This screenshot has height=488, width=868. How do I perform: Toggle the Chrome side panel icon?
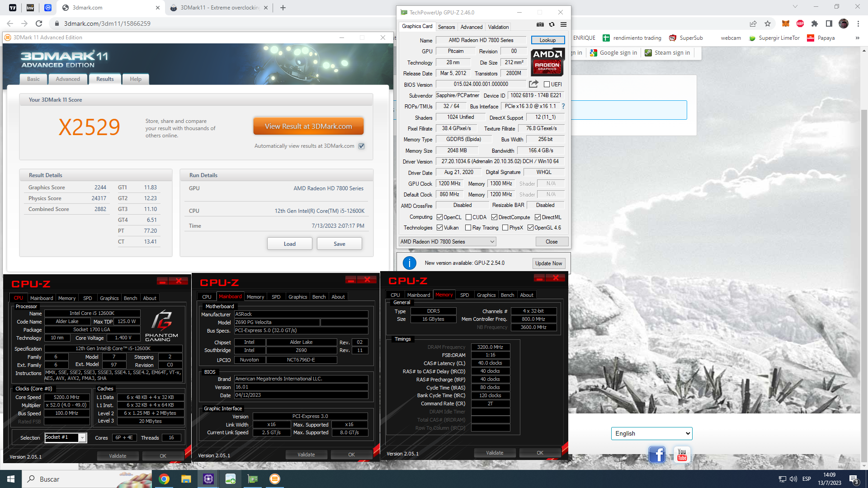coord(829,23)
